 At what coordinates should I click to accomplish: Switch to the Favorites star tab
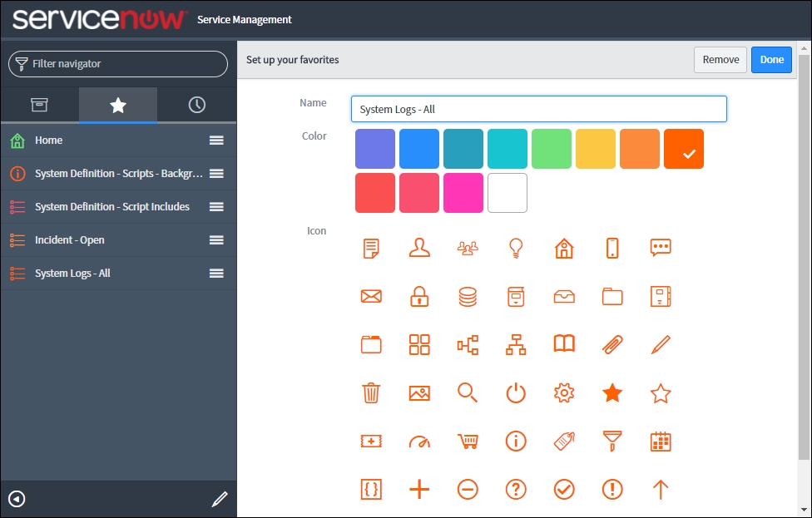tap(118, 105)
